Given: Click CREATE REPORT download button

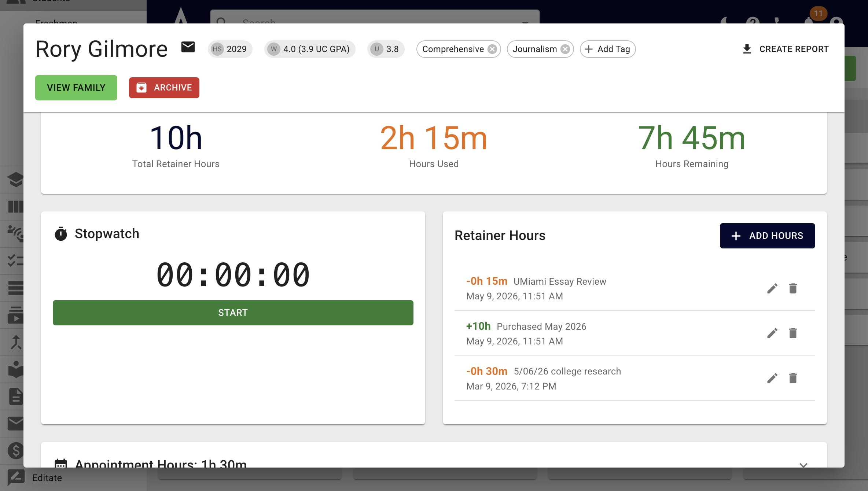Looking at the screenshot, I should click(x=785, y=49).
